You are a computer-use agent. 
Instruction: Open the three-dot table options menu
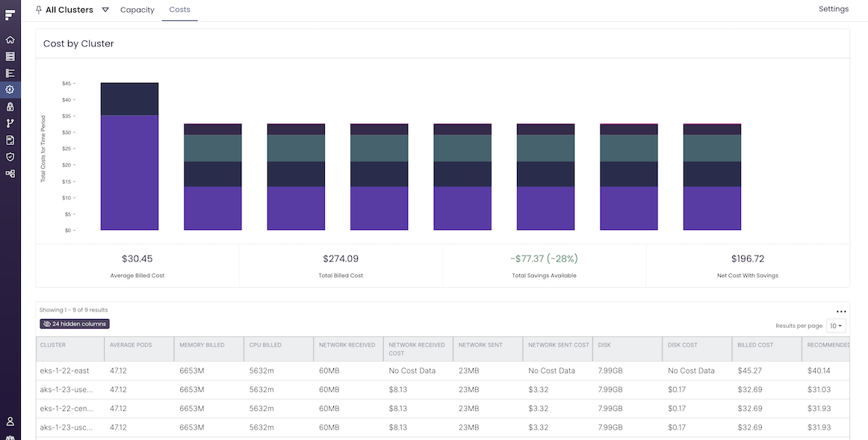[x=841, y=312]
